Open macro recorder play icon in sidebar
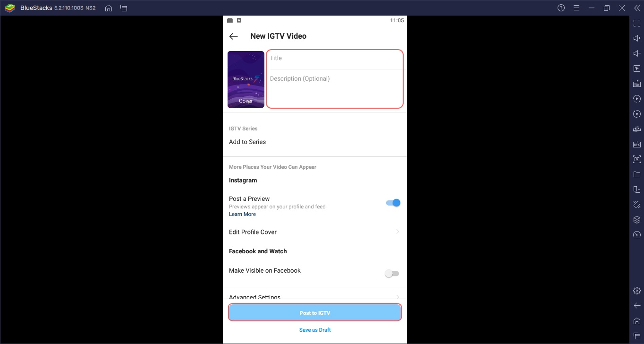 click(x=637, y=99)
